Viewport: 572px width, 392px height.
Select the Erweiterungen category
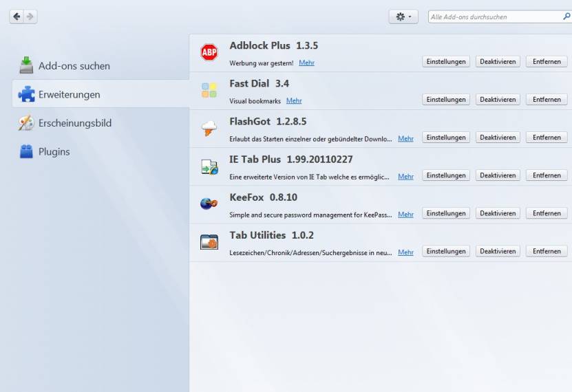coord(100,94)
